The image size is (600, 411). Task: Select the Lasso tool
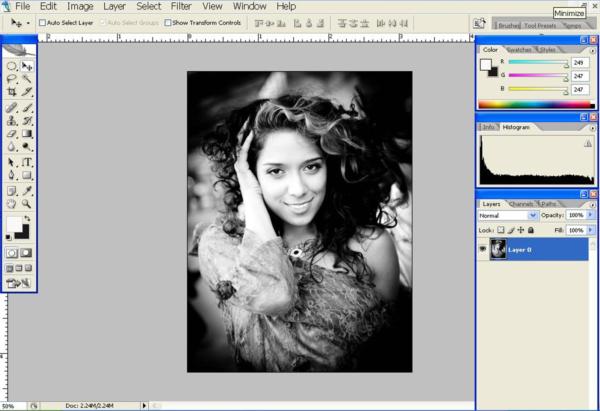tap(11, 79)
